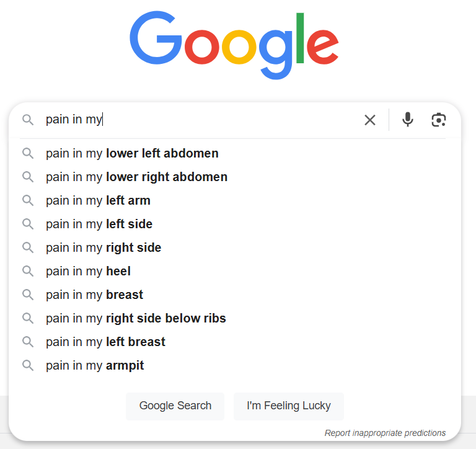Viewport: 476px width, 449px height.
Task: Open Google Lens image search
Action: click(439, 120)
